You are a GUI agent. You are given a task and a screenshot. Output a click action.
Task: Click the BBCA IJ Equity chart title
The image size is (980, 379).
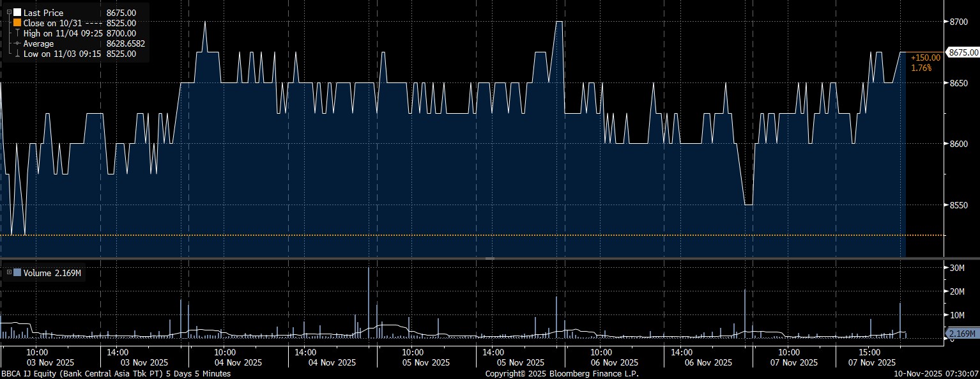[x=115, y=374]
